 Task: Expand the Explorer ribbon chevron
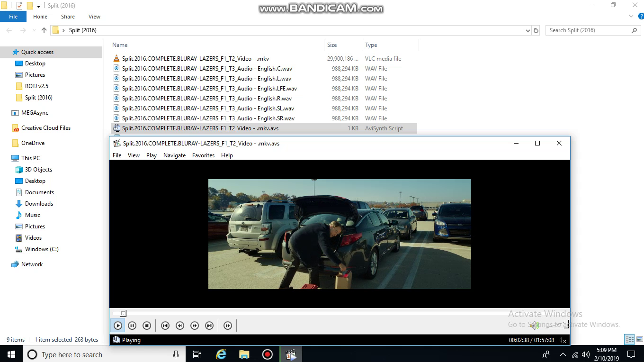pyautogui.click(x=631, y=17)
